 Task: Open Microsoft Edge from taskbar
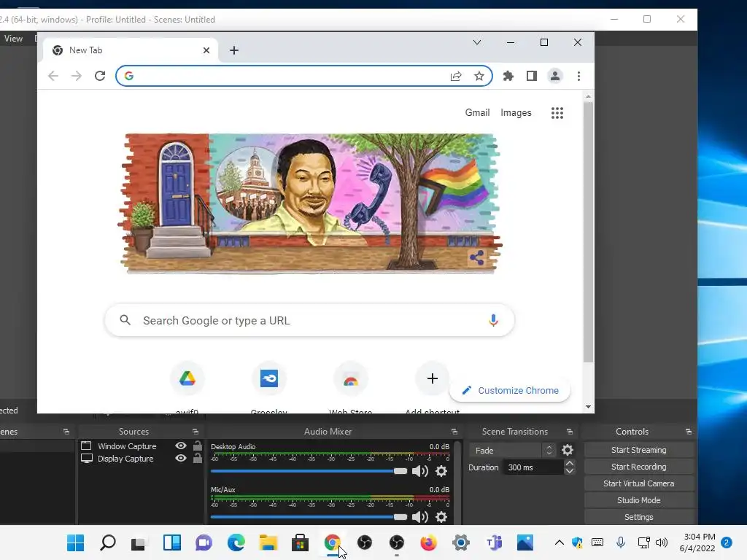[x=236, y=542]
